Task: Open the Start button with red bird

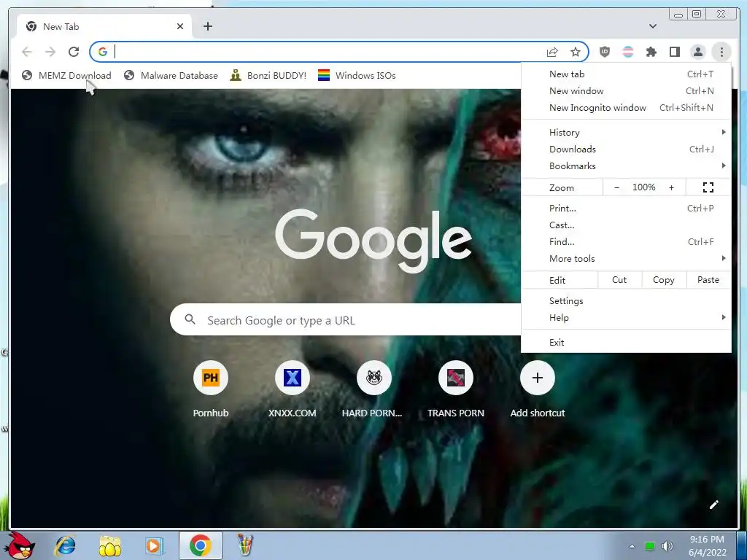Action: [x=20, y=545]
